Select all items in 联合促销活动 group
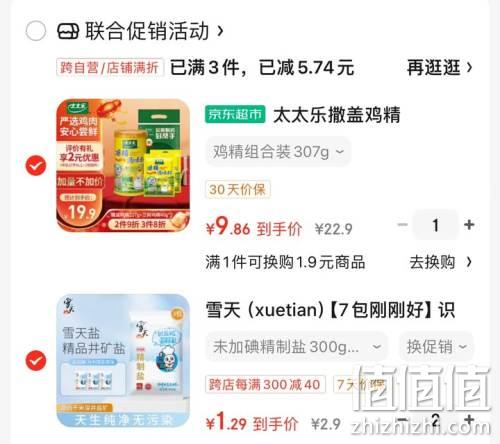This screenshot has height=444, width=500. 36,31
